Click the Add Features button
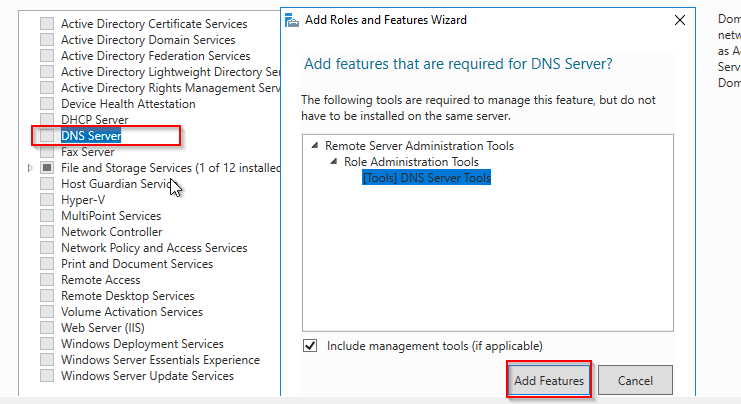 pos(549,381)
